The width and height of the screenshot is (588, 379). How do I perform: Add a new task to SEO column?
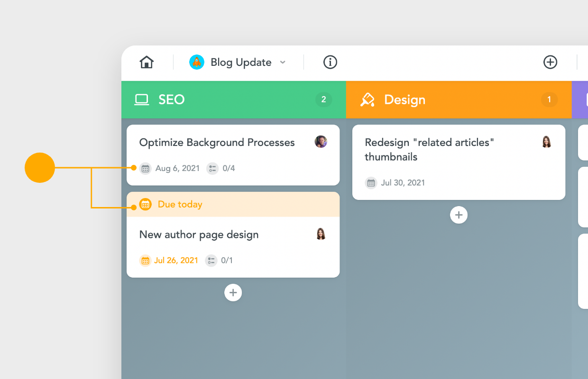click(x=233, y=293)
